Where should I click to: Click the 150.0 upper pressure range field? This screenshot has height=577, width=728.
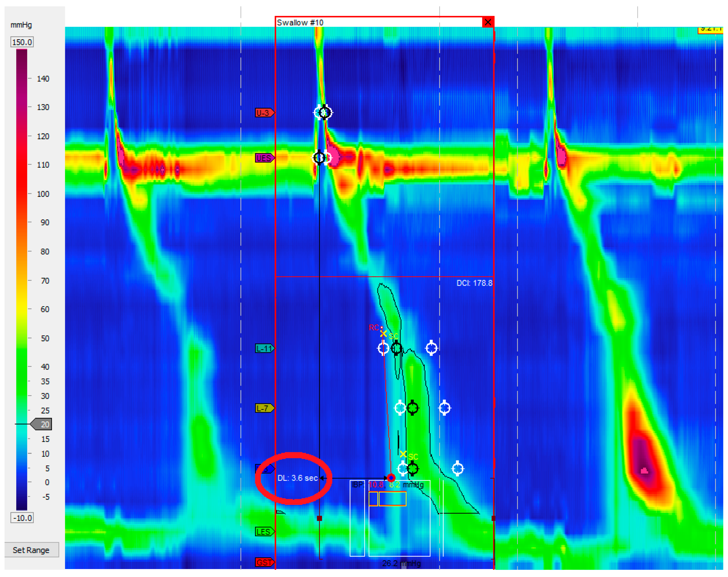tap(22, 42)
